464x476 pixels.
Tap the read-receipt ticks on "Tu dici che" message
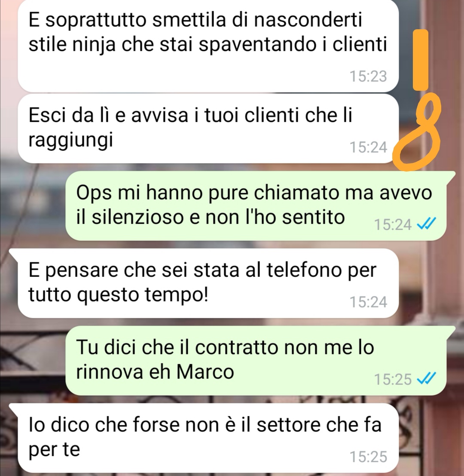[426, 379]
